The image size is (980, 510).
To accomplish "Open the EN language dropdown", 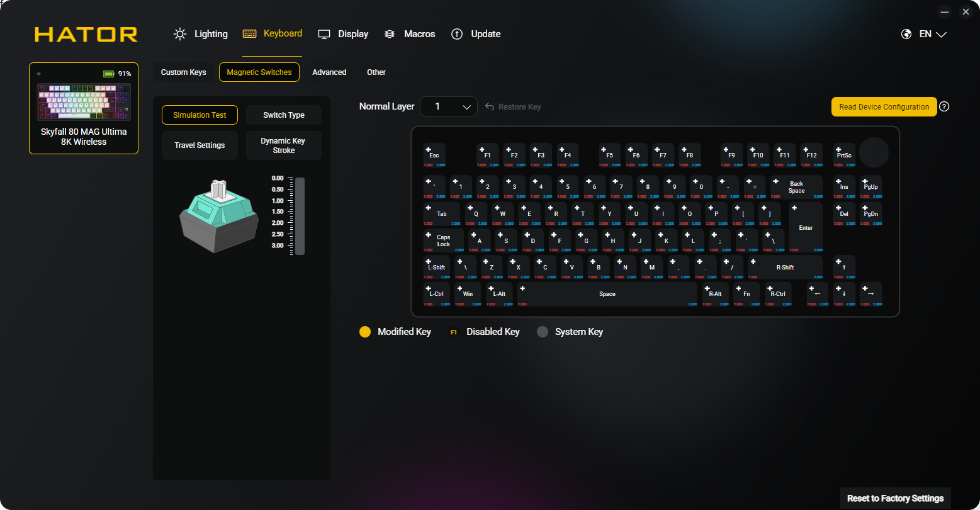I will click(933, 34).
